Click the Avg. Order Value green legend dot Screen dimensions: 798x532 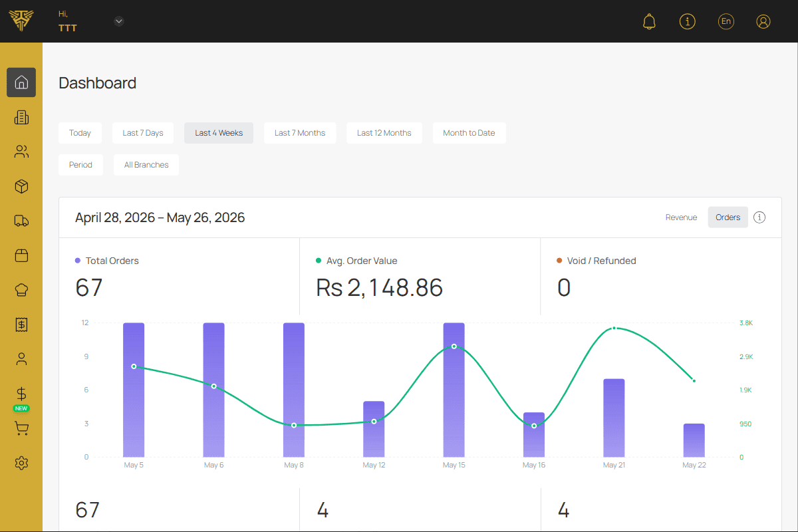click(319, 261)
